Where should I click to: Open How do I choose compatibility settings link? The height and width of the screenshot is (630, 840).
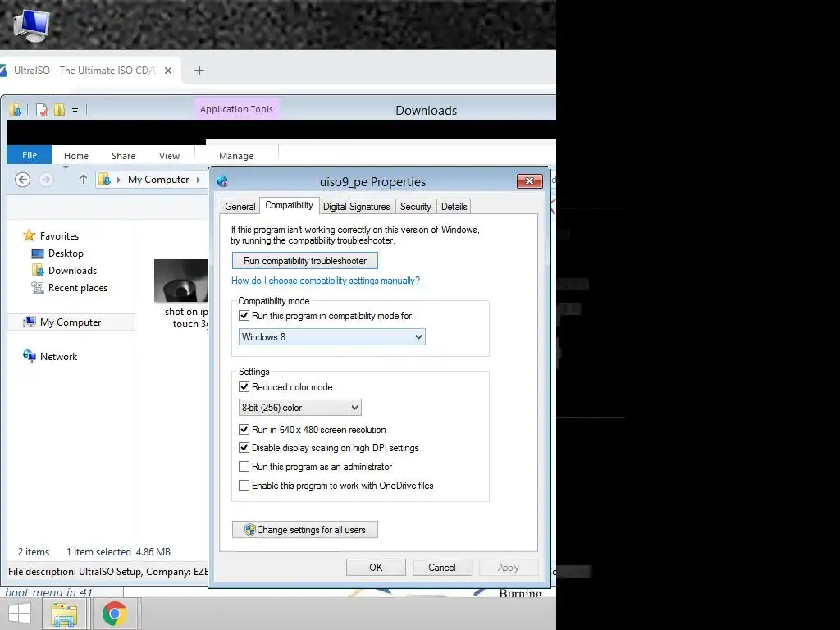(x=326, y=281)
